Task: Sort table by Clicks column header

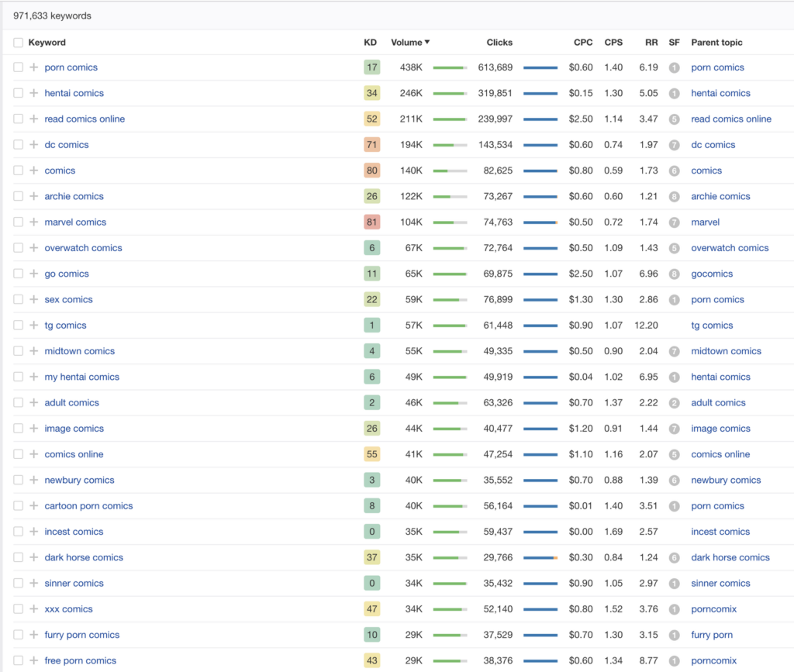Action: coord(499,43)
